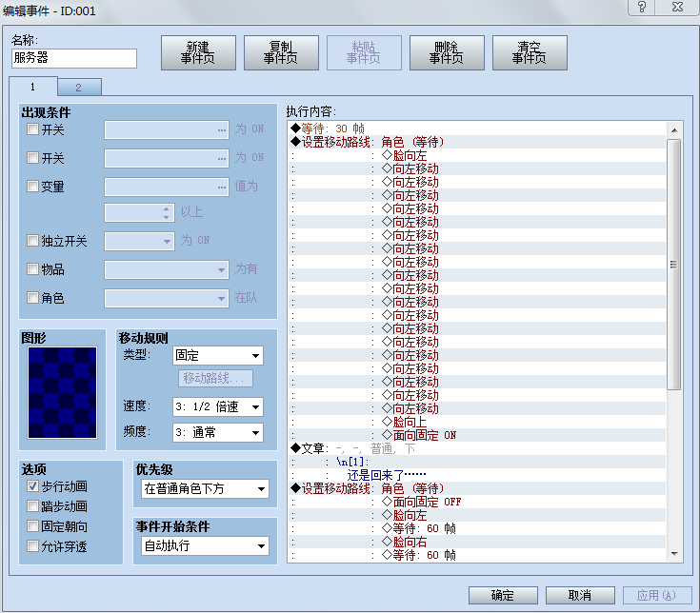The height and width of the screenshot is (613, 700).
Task: Uncheck the 步行动画 option
Action: (x=32, y=486)
